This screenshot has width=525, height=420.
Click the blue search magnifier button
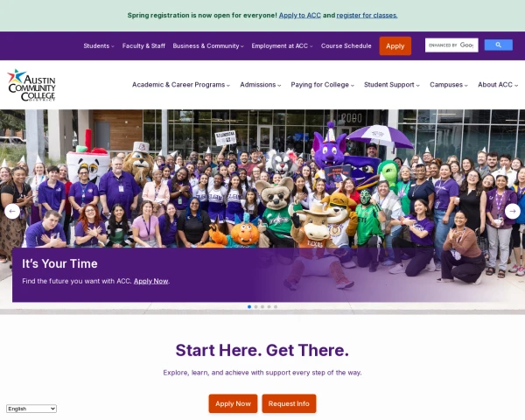[x=498, y=45]
